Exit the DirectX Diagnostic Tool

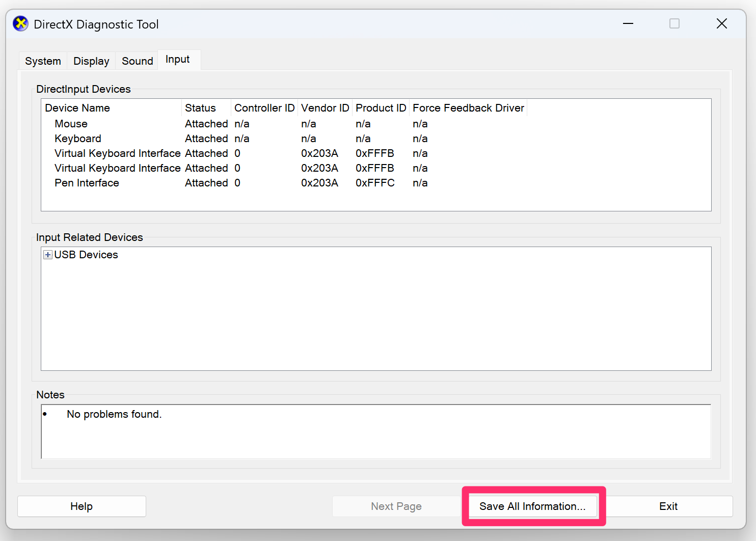coord(668,506)
